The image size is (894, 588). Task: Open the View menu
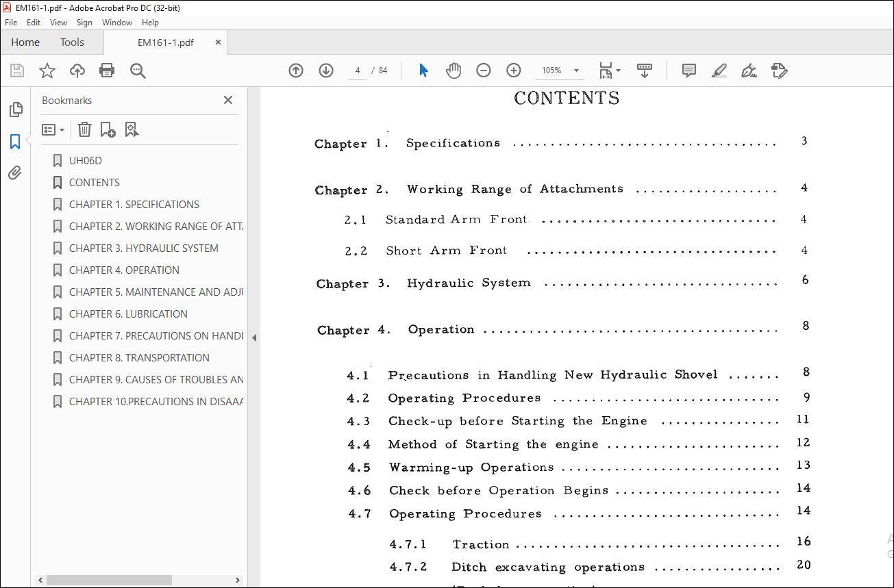(x=59, y=23)
